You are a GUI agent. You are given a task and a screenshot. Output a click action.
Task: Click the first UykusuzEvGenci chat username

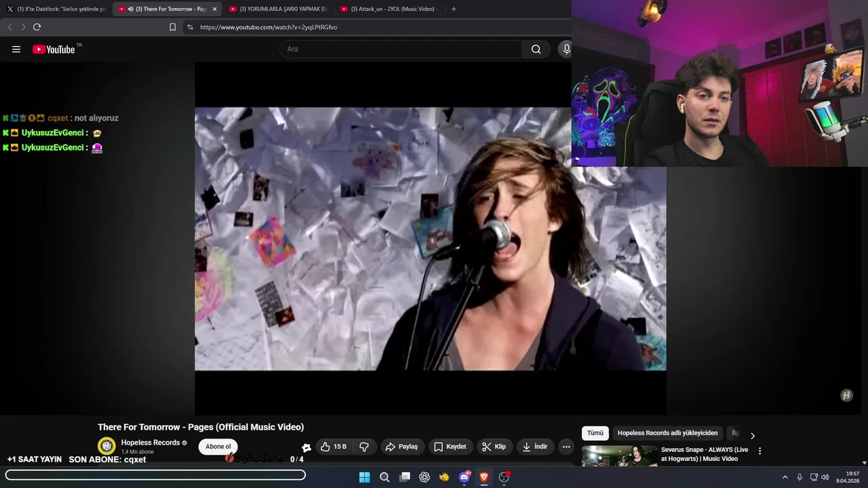pos(52,133)
